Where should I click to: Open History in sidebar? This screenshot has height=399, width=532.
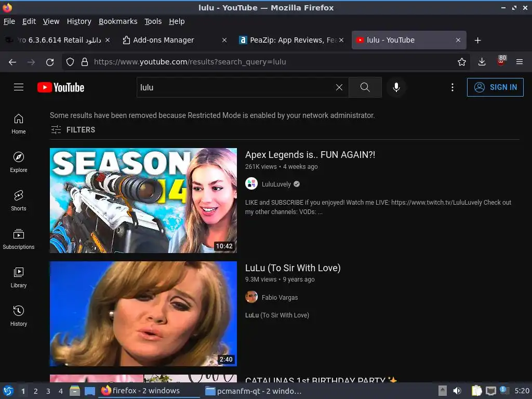[x=19, y=316]
